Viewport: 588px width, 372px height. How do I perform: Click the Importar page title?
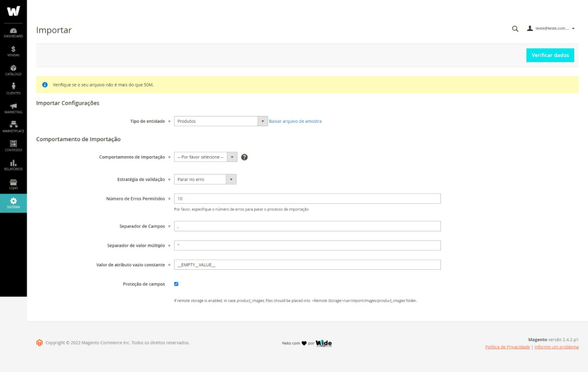(x=53, y=30)
